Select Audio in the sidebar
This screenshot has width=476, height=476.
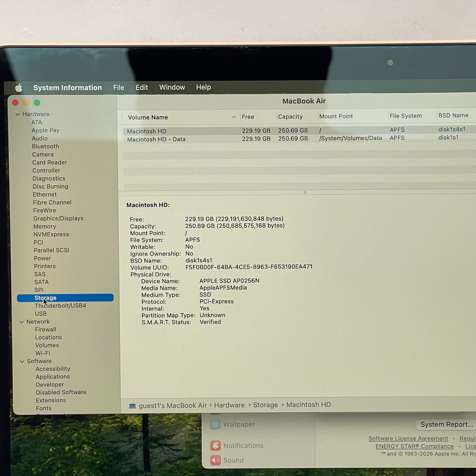click(x=40, y=138)
